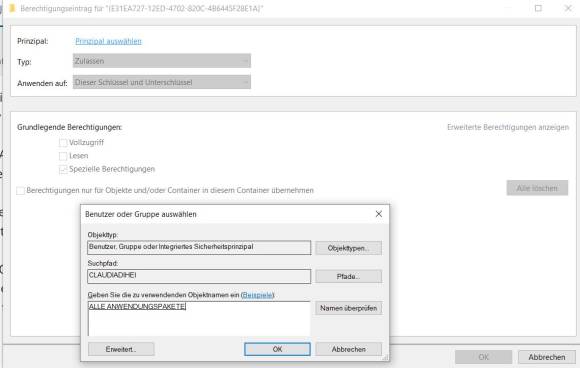
Task: Toggle the Spezielle Berechtigungen checkbox
Action: click(x=63, y=169)
